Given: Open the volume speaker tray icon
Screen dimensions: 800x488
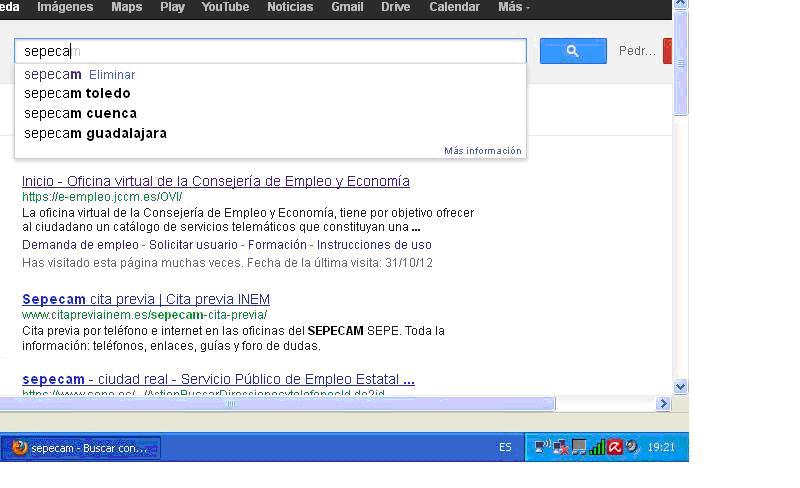Looking at the screenshot, I should pos(632,447).
